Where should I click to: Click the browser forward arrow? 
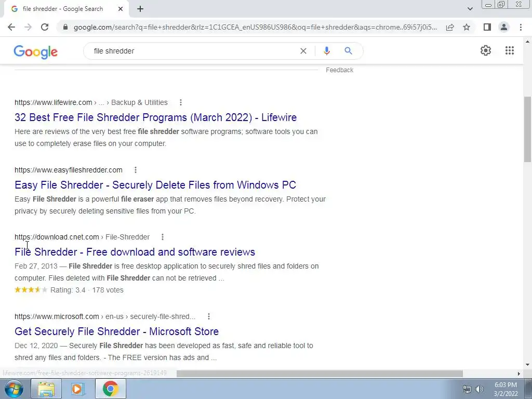(28, 27)
